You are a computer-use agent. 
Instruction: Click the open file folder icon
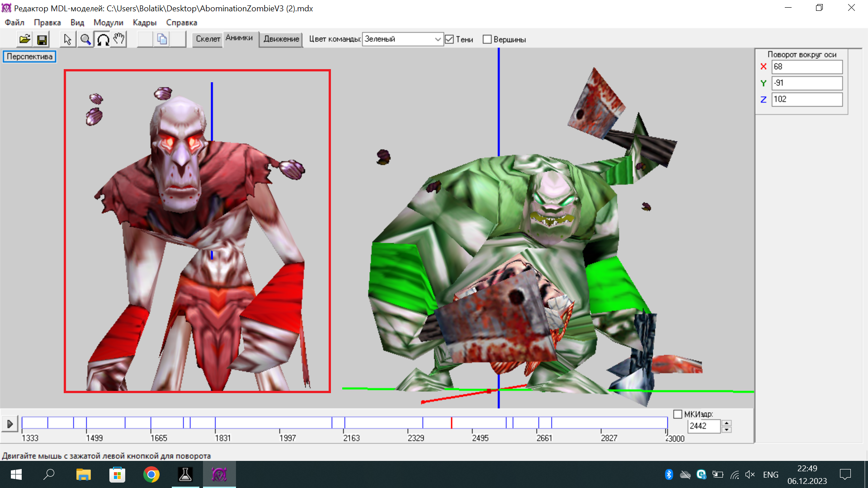point(25,40)
